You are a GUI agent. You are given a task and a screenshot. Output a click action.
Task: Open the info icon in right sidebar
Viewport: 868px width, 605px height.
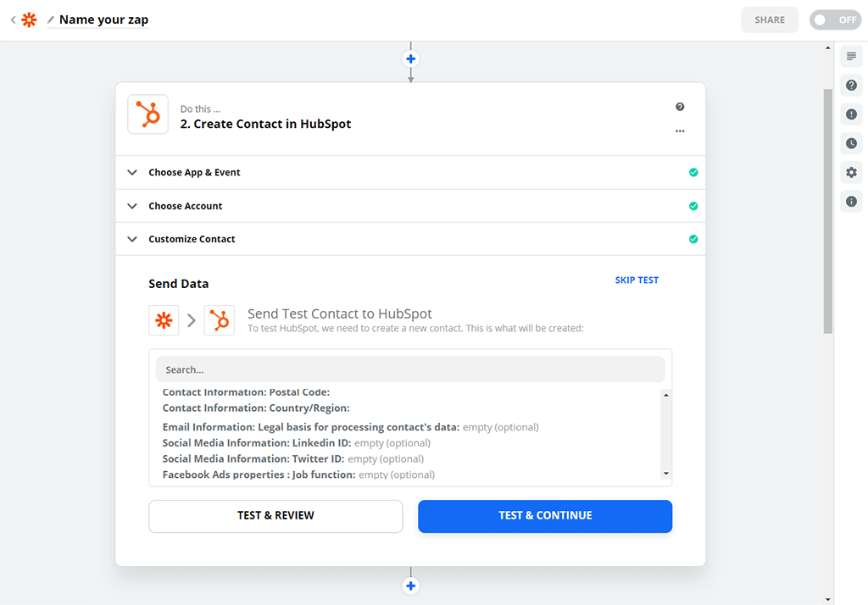[851, 202]
